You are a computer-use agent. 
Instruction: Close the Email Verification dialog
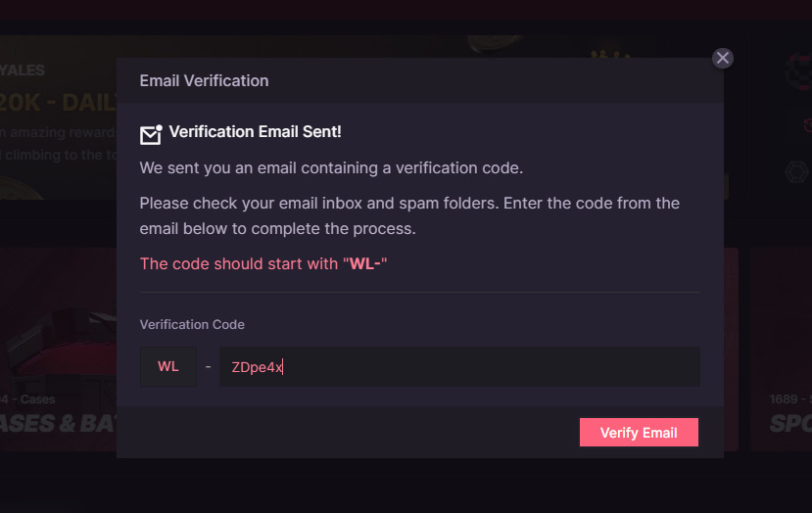tap(723, 58)
